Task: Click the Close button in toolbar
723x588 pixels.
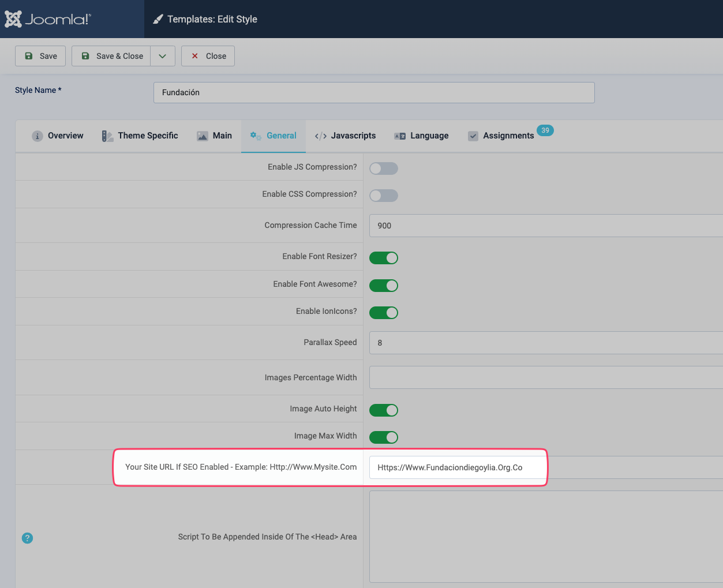Action: click(208, 56)
